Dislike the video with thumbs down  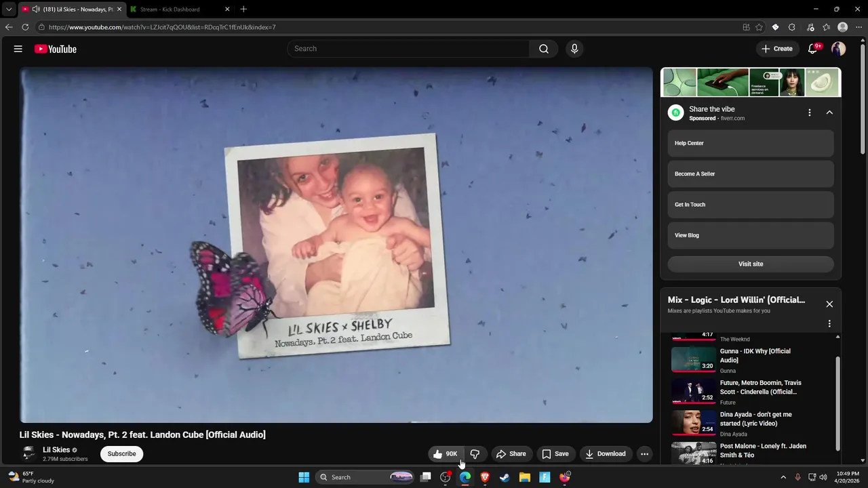(475, 454)
